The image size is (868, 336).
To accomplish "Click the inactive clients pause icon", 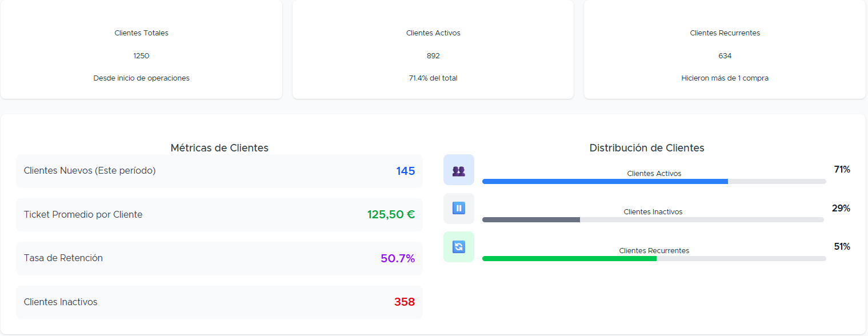I will 458,209.
